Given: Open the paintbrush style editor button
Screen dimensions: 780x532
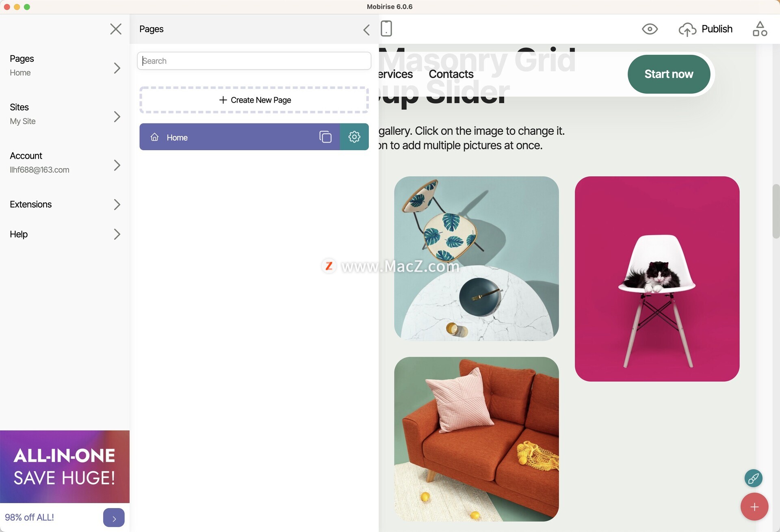Looking at the screenshot, I should pyautogui.click(x=753, y=478).
